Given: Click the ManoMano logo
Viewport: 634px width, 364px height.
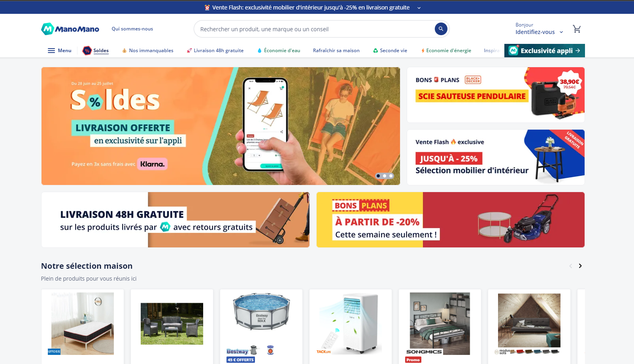Looking at the screenshot, I should point(70,29).
